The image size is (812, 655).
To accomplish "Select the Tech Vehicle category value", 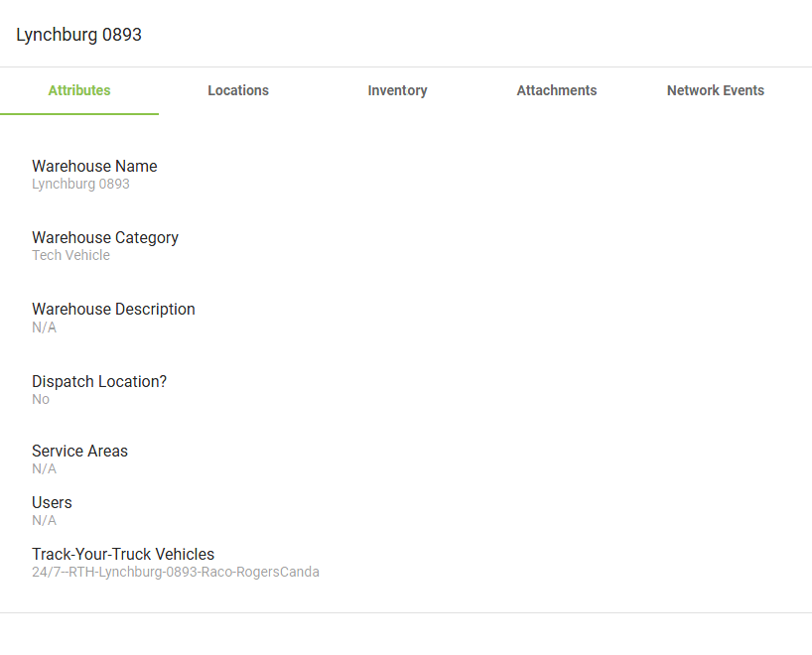I will (70, 255).
